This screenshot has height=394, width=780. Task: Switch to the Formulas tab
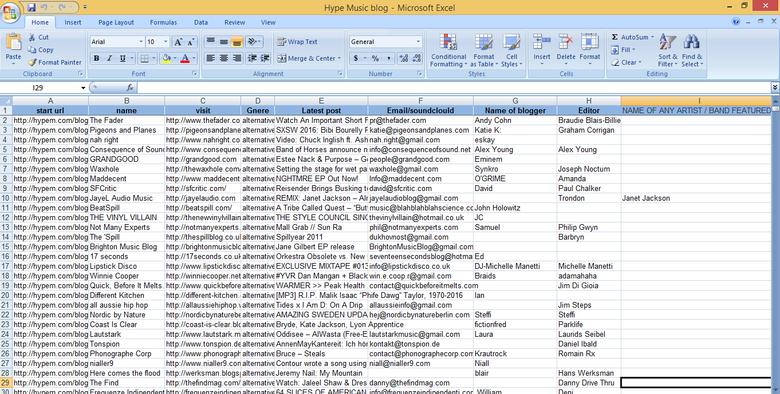pos(163,22)
